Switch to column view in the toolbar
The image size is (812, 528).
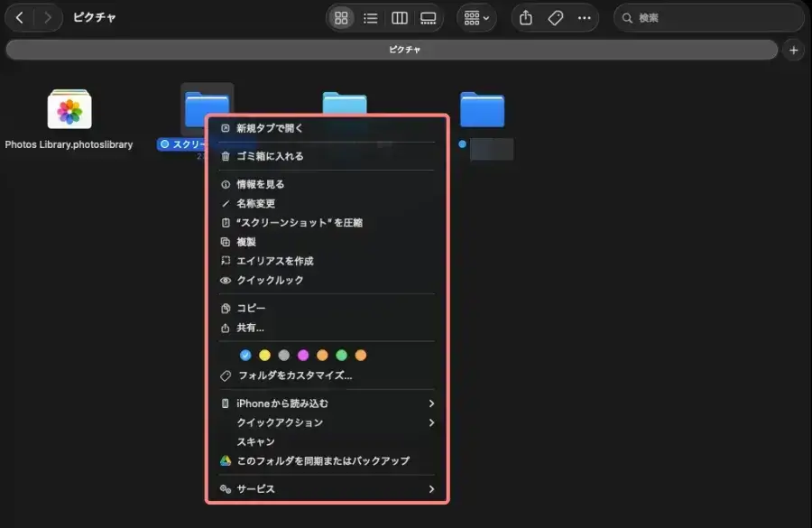click(x=400, y=17)
